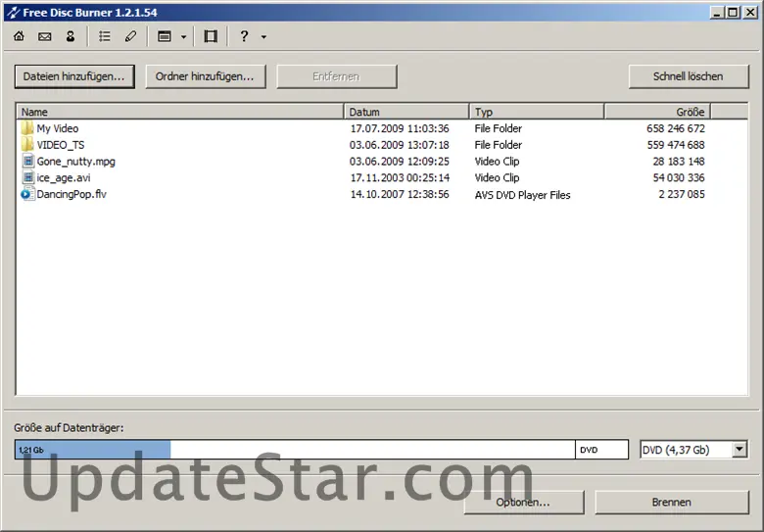Click the envelope mail icon
Viewport: 764px width, 532px height.
(x=45, y=36)
